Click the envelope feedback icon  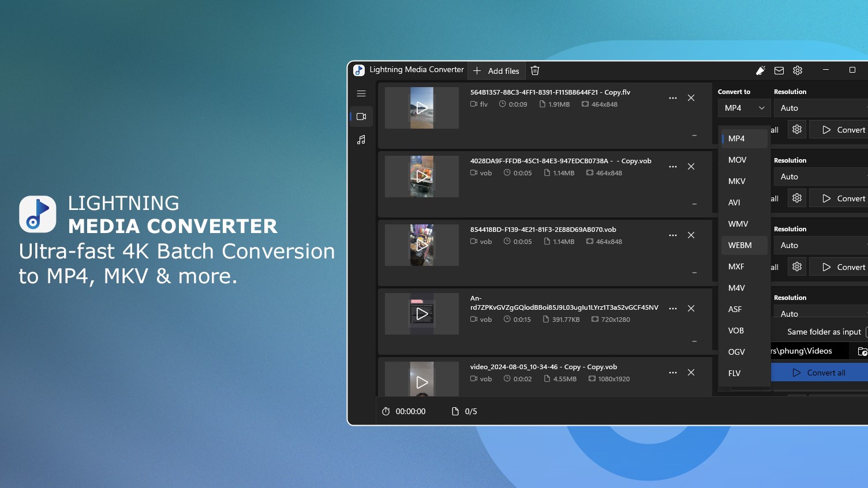click(779, 70)
